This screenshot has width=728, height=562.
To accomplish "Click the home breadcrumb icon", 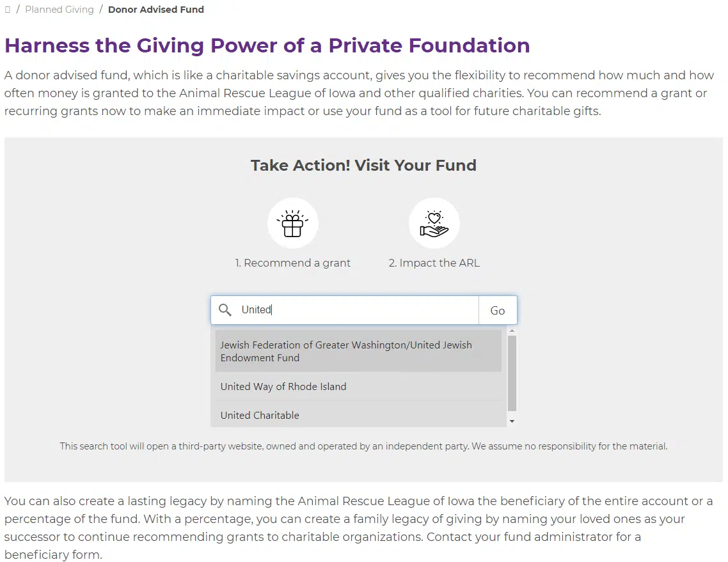I will [8, 10].
